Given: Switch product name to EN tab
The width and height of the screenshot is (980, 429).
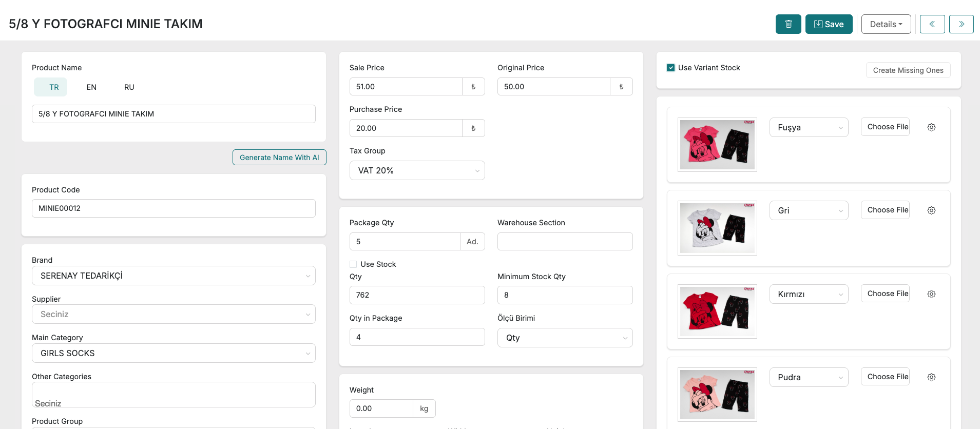Looking at the screenshot, I should pyautogui.click(x=91, y=87).
